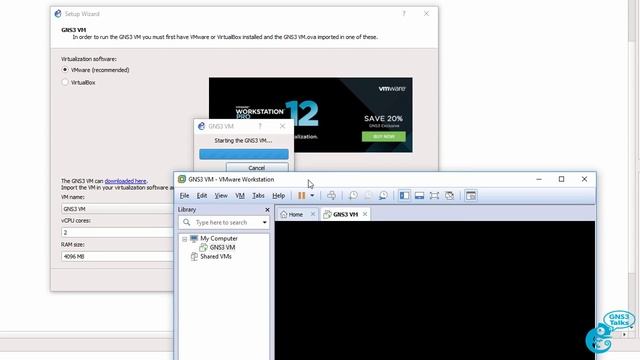Screen dimensions: 640x360
Task: Toggle the console view icon at toolbar end
Action: [471, 196]
